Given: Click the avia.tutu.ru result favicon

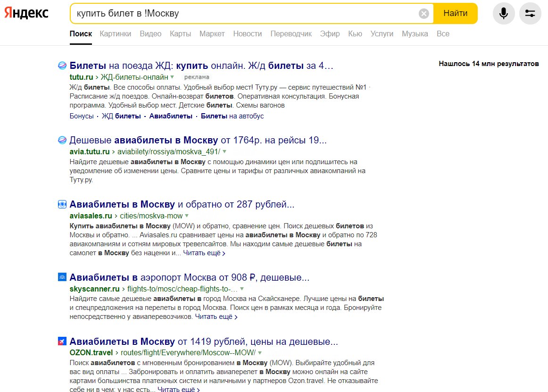Looking at the screenshot, I should [62, 140].
